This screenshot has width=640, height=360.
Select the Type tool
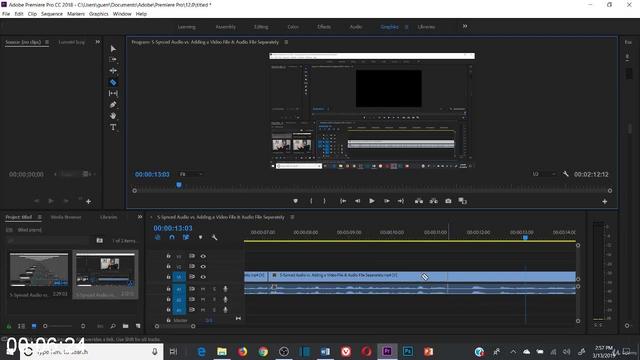113,127
